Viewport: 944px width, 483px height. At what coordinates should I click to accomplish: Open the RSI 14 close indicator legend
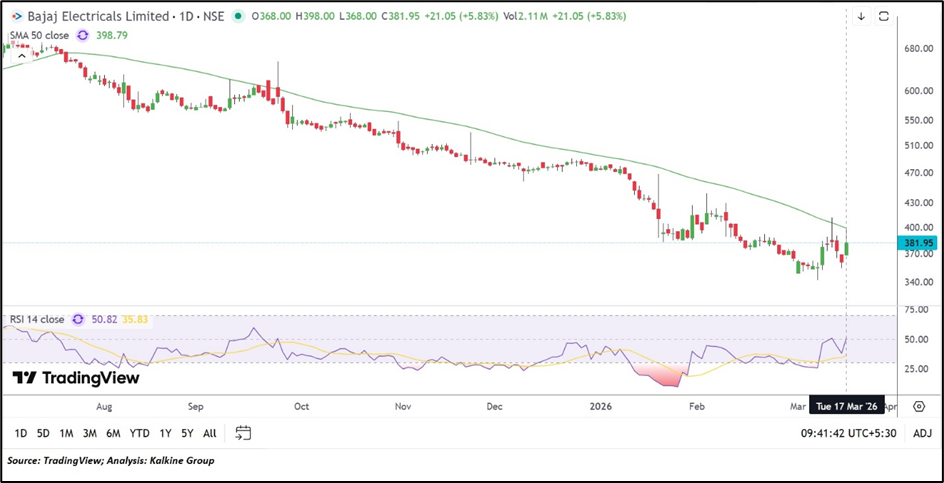pos(36,320)
